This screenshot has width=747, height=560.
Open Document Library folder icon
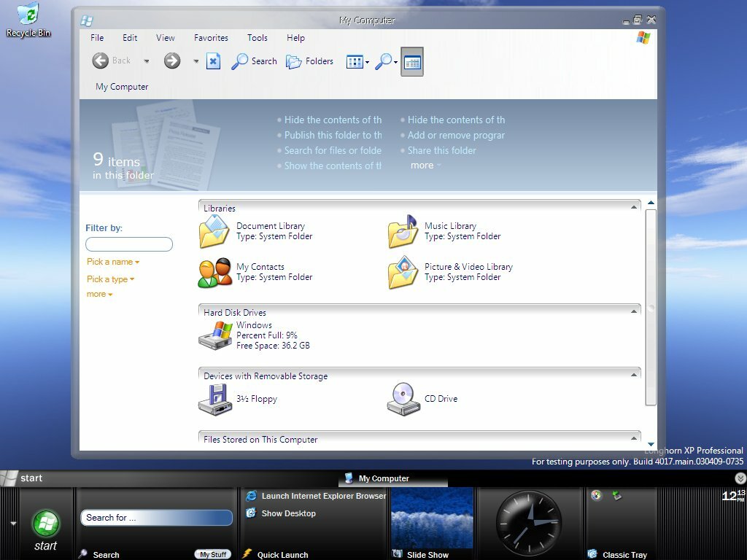click(214, 231)
